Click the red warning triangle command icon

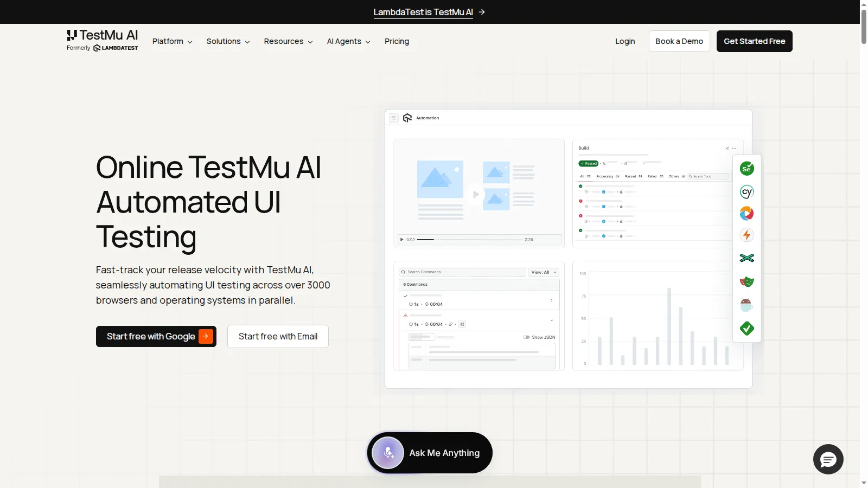(x=405, y=315)
